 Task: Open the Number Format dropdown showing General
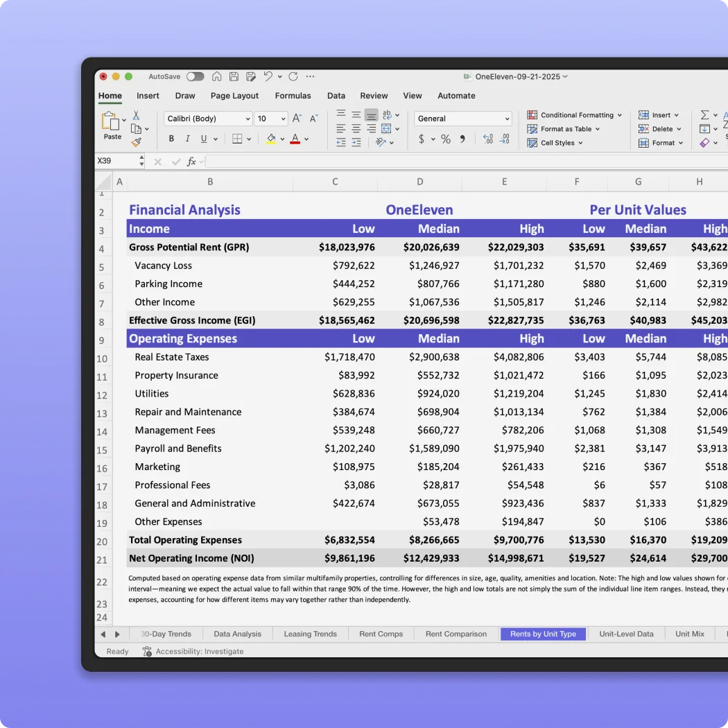pos(462,118)
